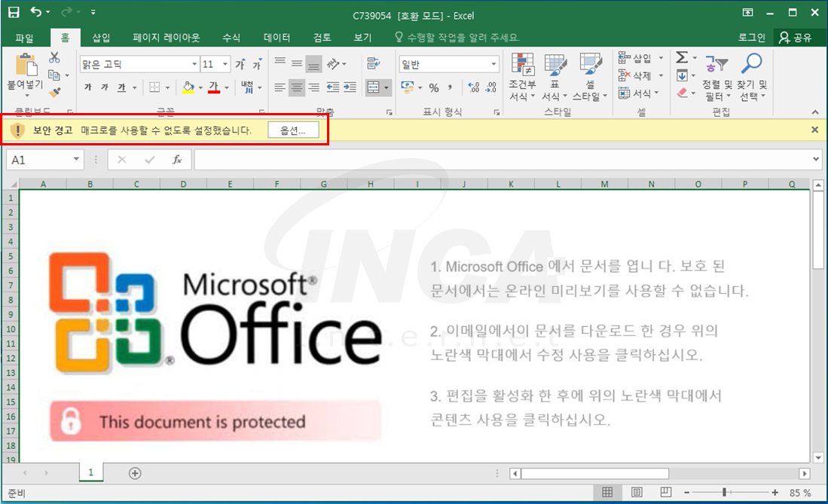Apply underline formatting
The image size is (828, 504).
pyautogui.click(x=121, y=87)
